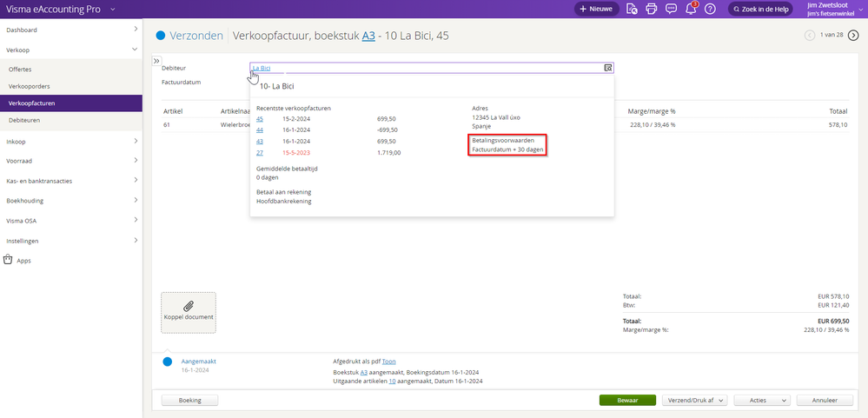The image size is (868, 418).
Task: Click the green Bewaar button
Action: pos(627,400)
